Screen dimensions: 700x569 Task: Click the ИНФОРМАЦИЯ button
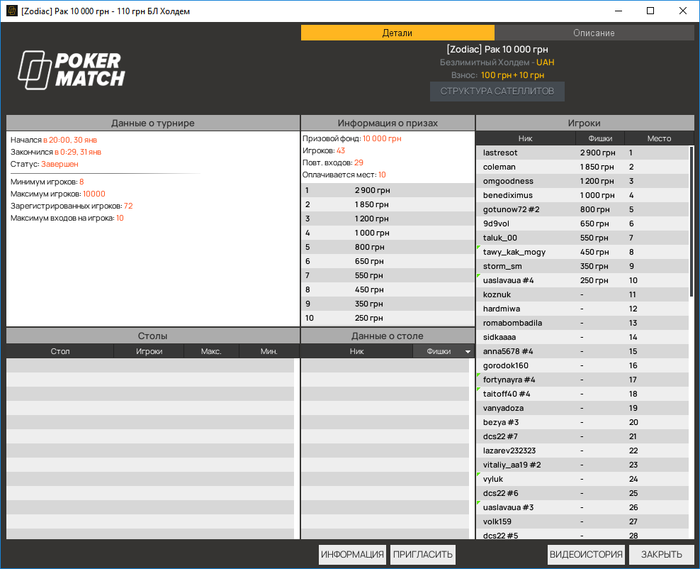352,554
